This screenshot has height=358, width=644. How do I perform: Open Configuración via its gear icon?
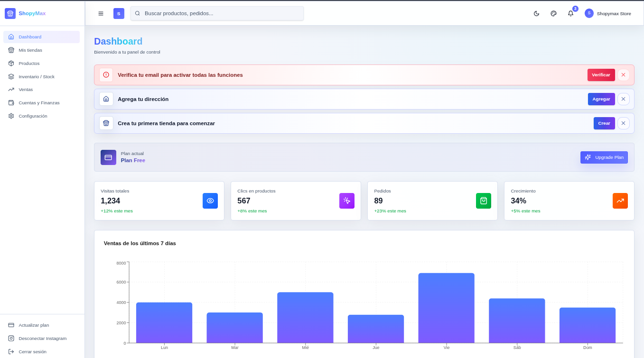point(10,116)
